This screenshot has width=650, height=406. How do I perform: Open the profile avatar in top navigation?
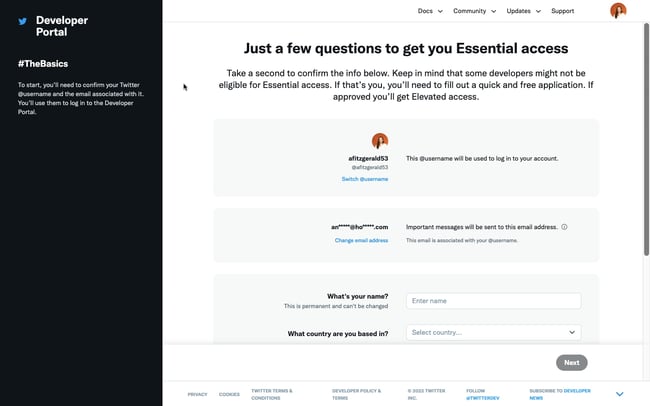tap(618, 11)
